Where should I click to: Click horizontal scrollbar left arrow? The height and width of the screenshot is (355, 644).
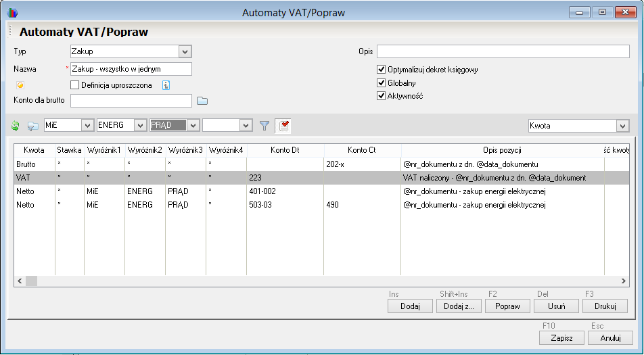20,281
